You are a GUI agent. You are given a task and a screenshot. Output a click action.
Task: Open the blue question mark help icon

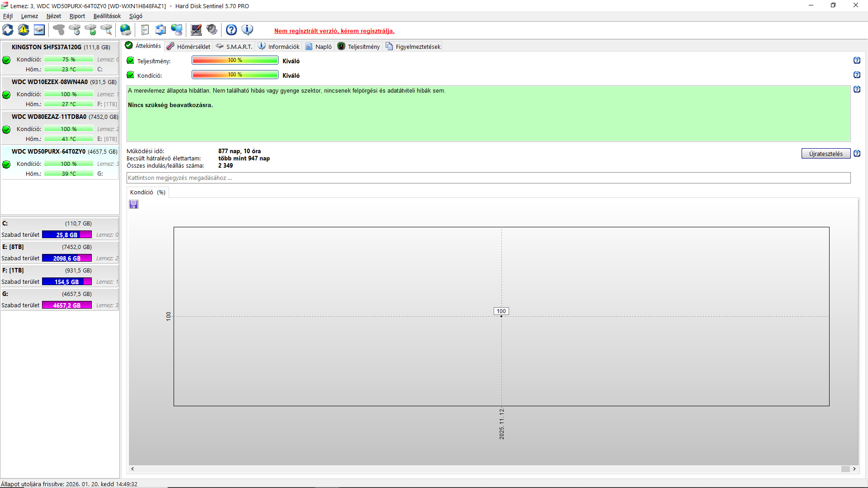click(231, 30)
